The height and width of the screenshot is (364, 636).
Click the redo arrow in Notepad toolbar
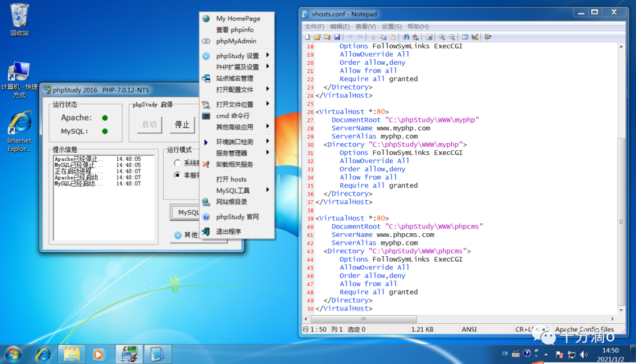tap(360, 37)
